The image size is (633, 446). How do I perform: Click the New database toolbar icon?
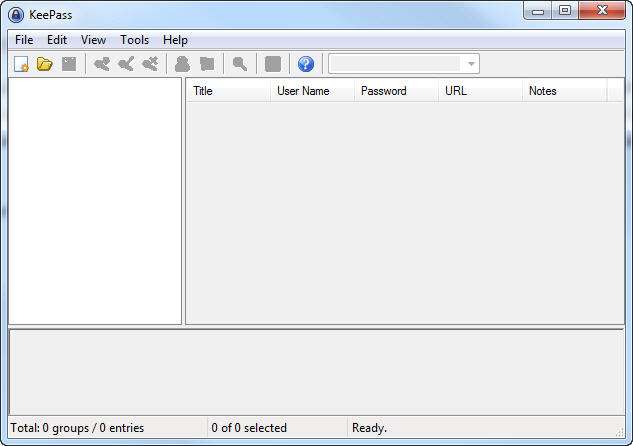tap(21, 64)
